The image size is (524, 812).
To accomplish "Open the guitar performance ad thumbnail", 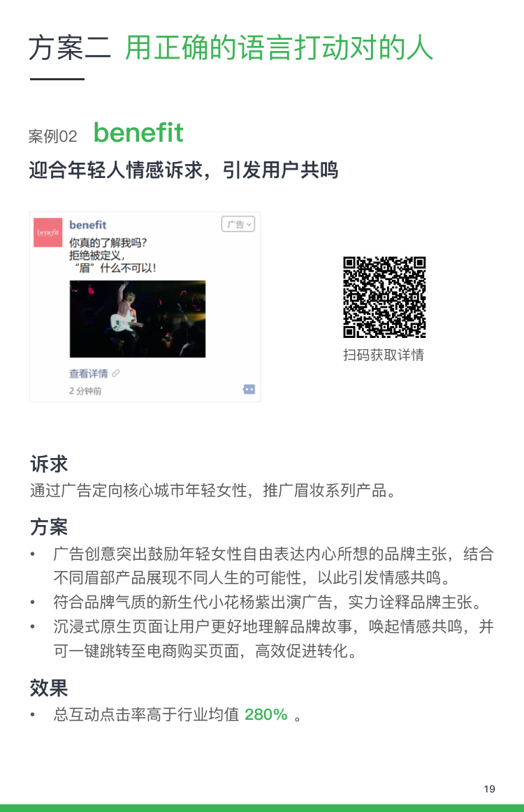I will (x=138, y=319).
